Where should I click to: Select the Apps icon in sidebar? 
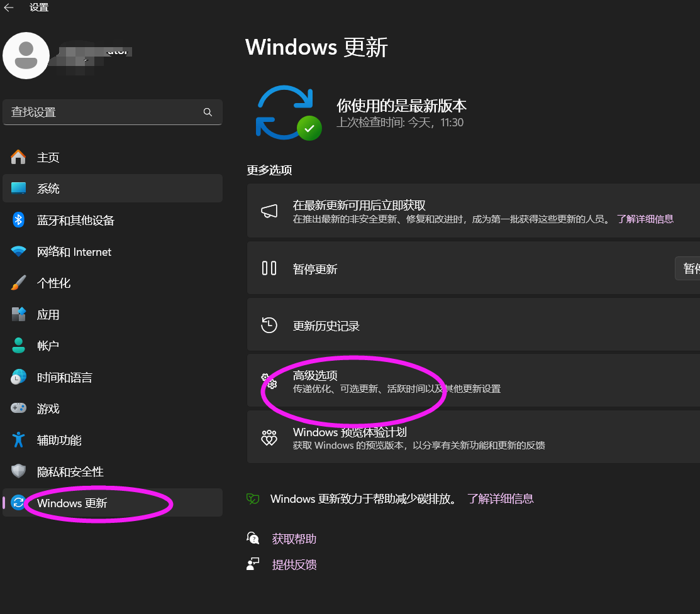[x=18, y=314]
